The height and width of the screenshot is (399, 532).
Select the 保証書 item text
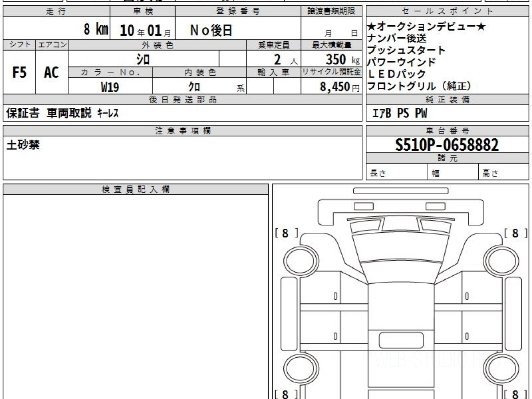point(23,113)
